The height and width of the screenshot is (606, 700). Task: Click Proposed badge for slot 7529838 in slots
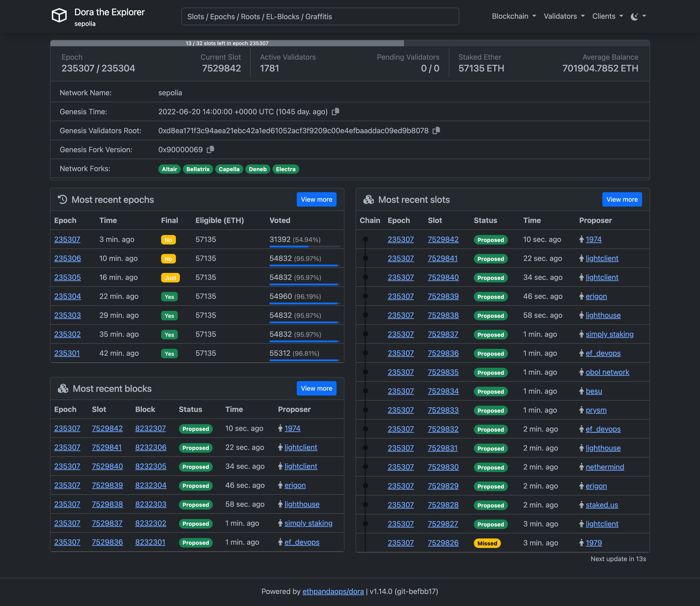491,315
